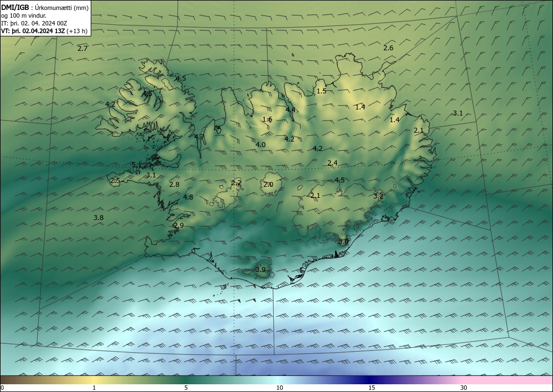Image resolution: width=553 pixels, height=392 pixels.
Task: Click the 30 tick on the color scale
Action: click(464, 388)
